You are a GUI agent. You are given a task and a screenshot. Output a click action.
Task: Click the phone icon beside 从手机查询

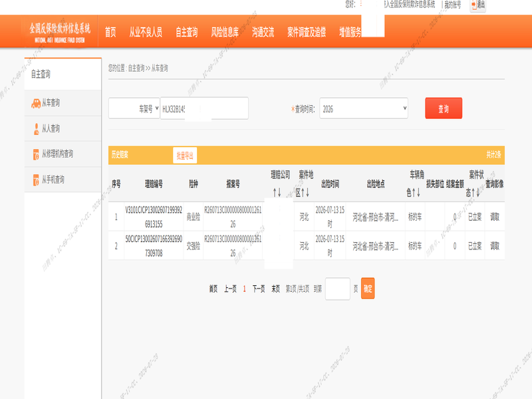36,180
